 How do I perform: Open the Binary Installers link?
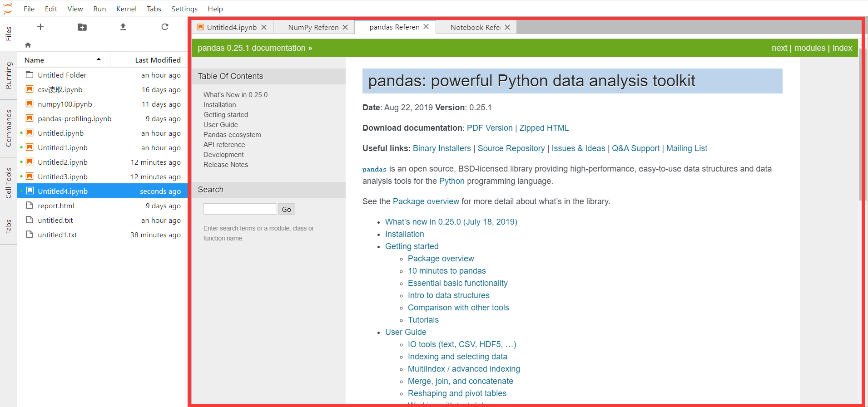(442, 148)
